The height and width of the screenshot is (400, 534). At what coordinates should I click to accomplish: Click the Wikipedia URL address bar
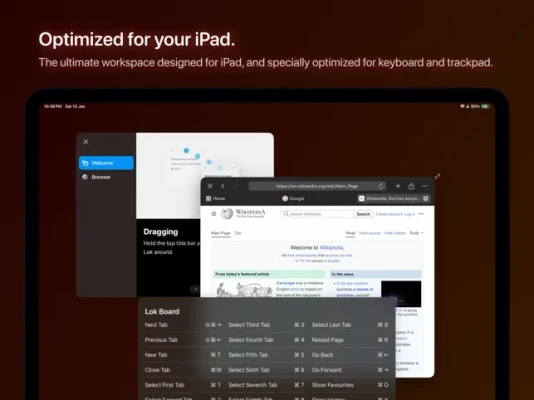[317, 186]
